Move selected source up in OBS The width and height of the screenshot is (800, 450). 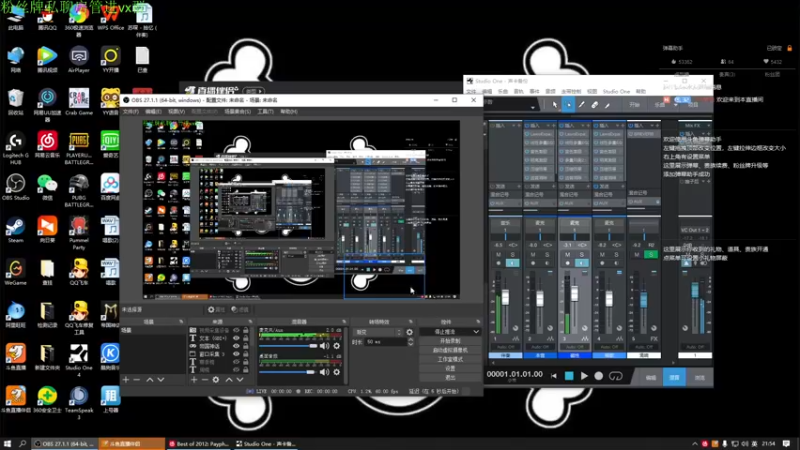tap(229, 380)
